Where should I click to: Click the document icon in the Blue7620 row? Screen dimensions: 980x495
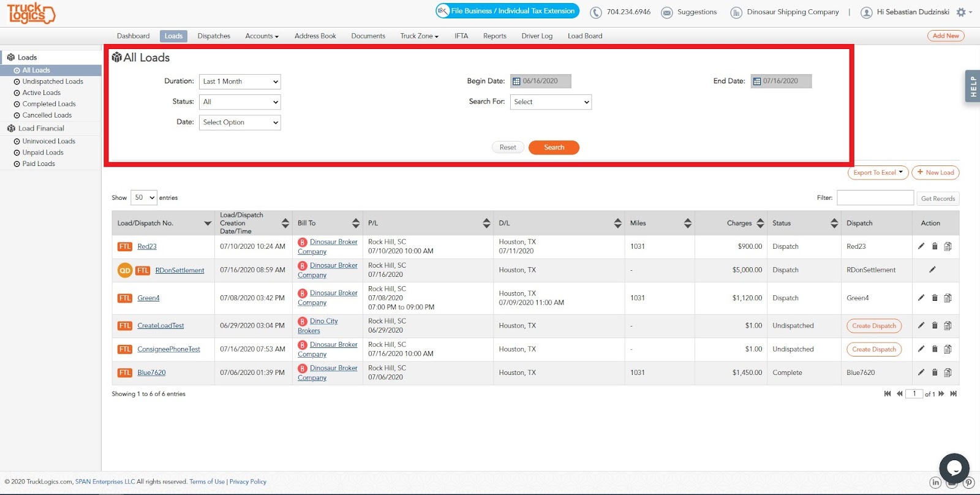948,372
